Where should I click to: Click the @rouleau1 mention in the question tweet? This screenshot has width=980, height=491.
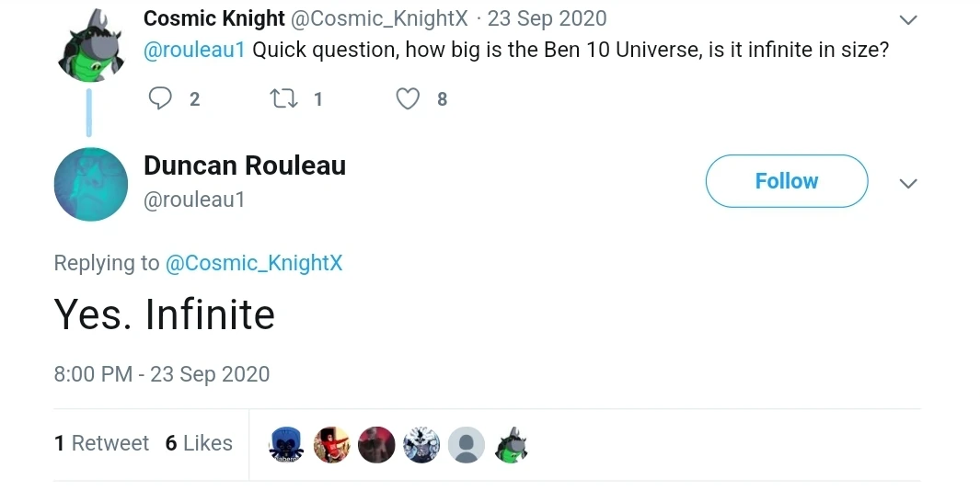coord(194,50)
